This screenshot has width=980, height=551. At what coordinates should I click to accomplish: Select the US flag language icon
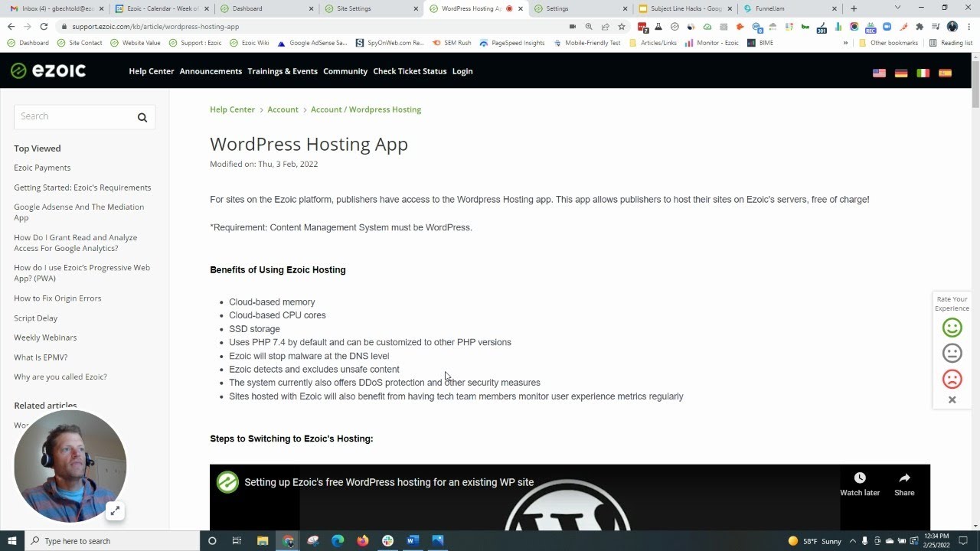(879, 73)
